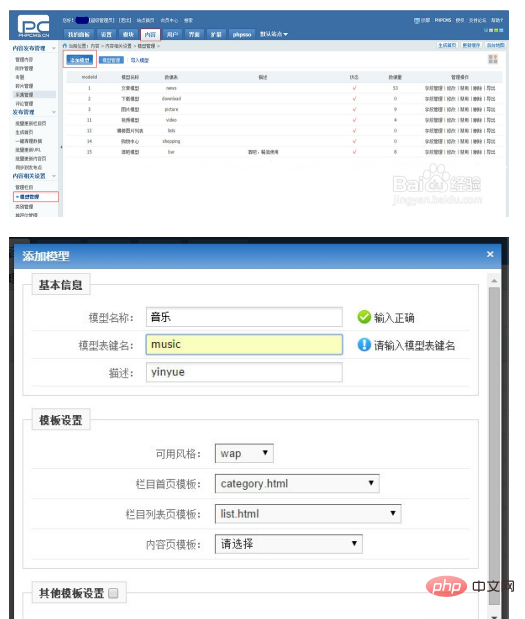Click 导出 in the picture row
525x619 pixels.
tap(491, 109)
